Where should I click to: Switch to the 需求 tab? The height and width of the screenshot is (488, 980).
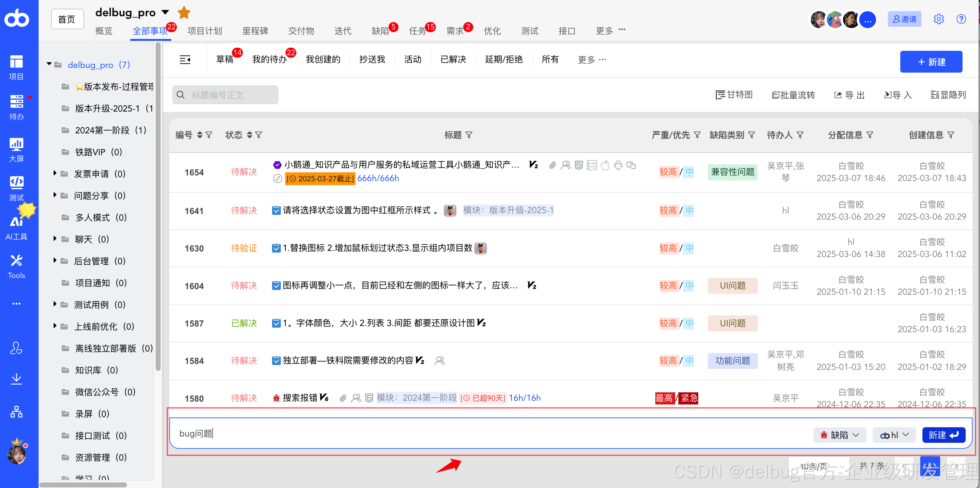455,31
